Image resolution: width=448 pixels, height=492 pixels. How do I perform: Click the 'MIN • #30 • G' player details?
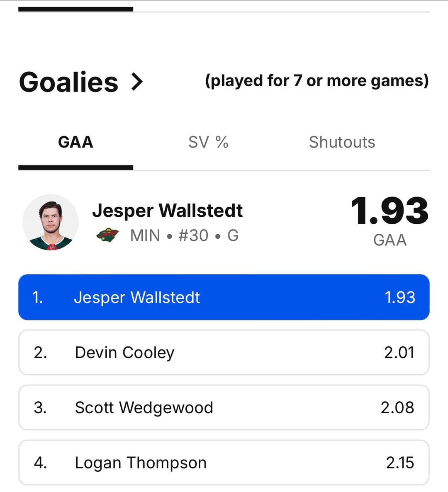184,235
